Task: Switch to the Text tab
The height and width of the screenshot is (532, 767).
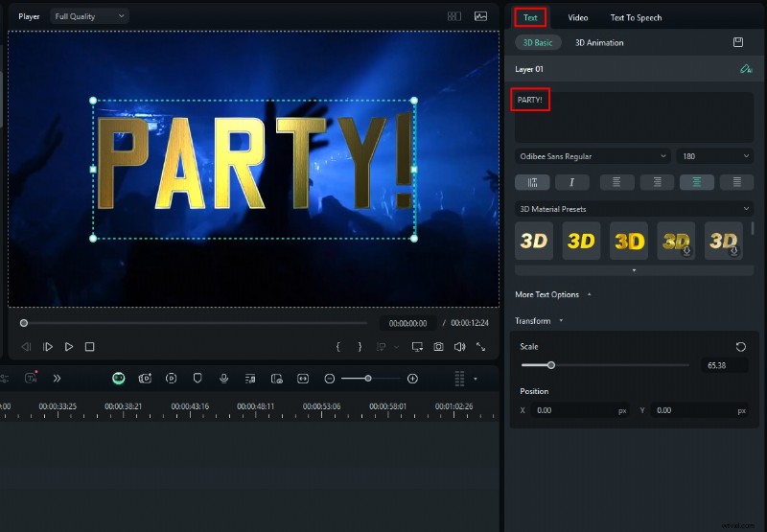Action: point(530,17)
